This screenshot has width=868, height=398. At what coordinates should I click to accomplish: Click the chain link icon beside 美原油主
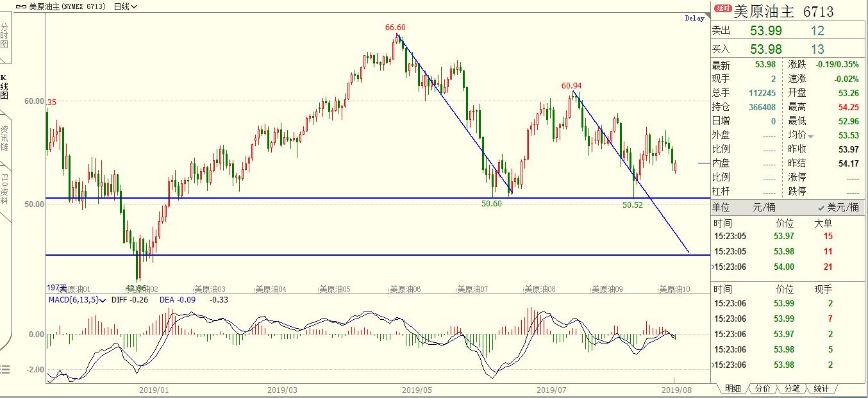[21, 7]
